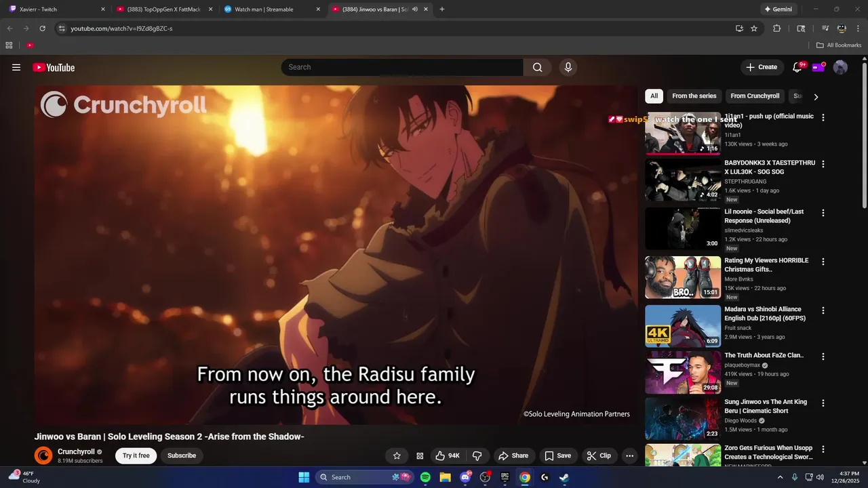Viewport: 868px width, 488px height.
Task: Go to YouTube home via logo
Action: [54, 67]
